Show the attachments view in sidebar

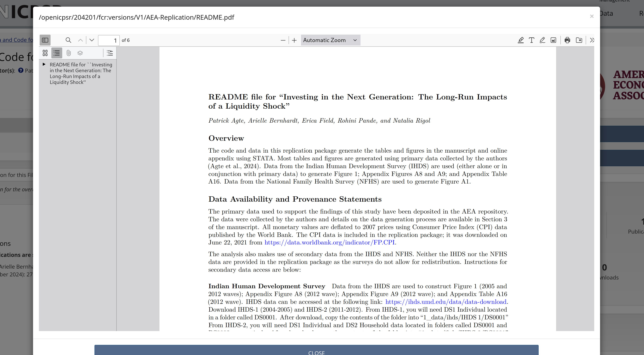click(68, 53)
